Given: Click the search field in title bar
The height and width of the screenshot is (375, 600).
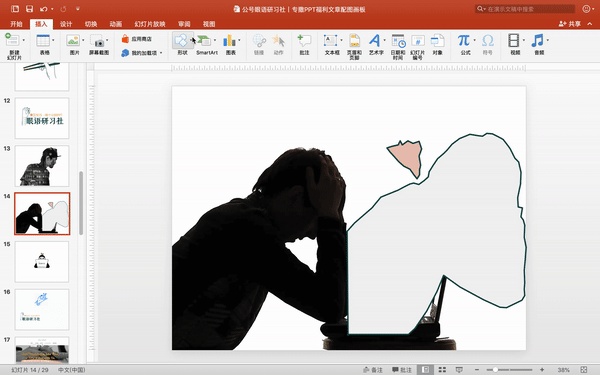Looking at the screenshot, I should pos(525,9).
